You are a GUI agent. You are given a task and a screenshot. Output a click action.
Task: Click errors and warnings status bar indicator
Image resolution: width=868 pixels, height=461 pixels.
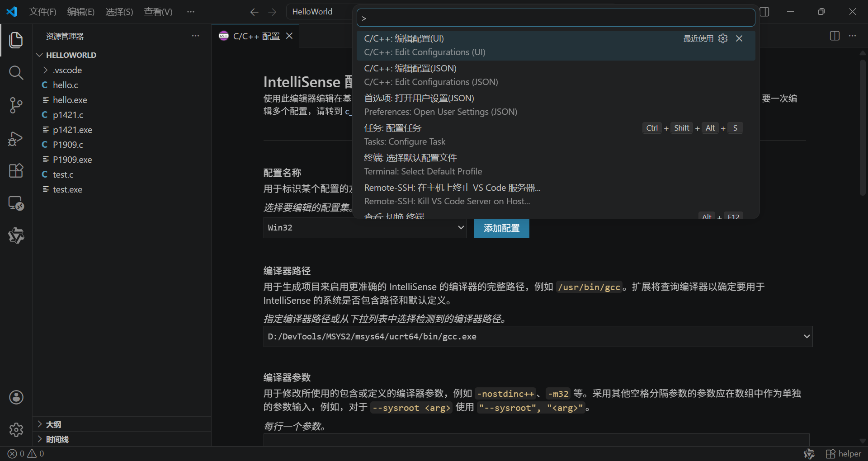(x=26, y=454)
